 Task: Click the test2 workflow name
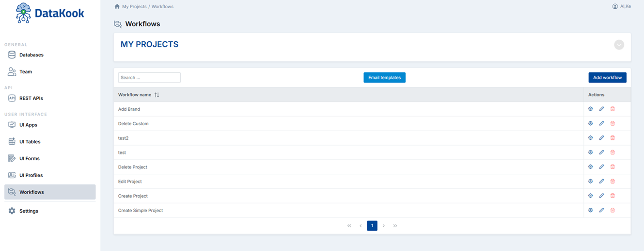123,138
